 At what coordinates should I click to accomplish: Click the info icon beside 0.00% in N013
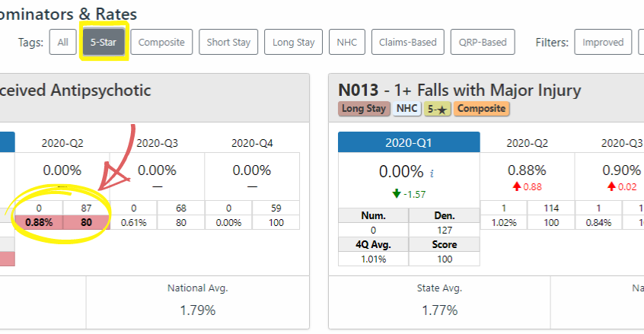(x=432, y=173)
